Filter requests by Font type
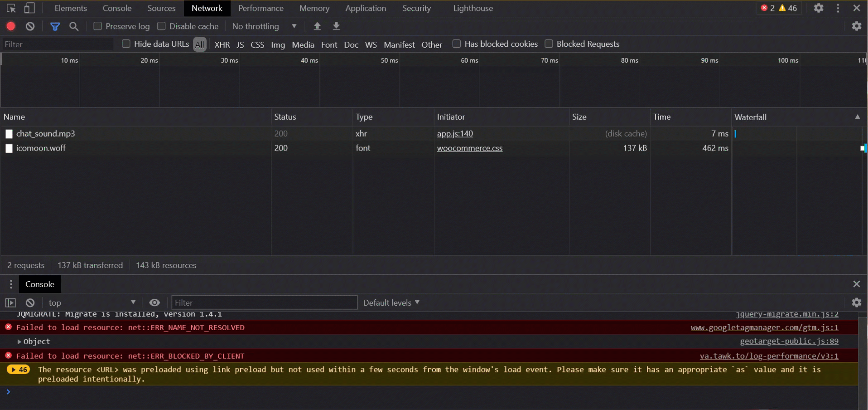The width and height of the screenshot is (868, 410). click(x=329, y=44)
